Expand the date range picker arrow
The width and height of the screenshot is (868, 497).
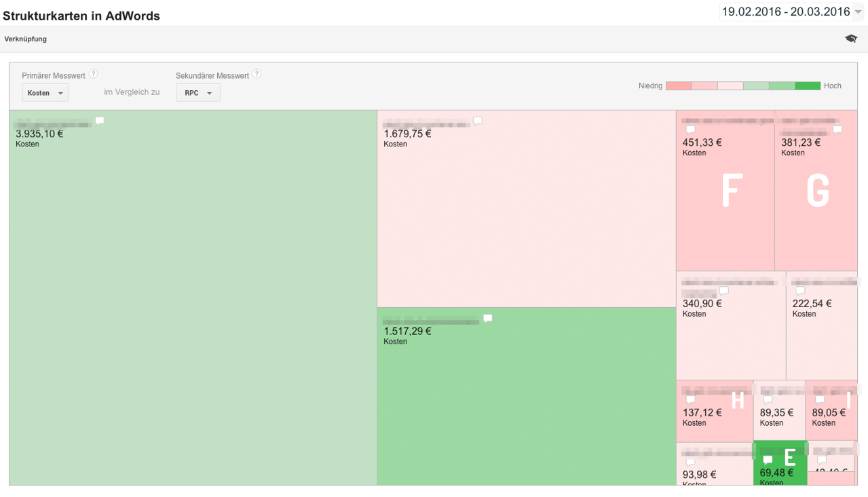[858, 12]
